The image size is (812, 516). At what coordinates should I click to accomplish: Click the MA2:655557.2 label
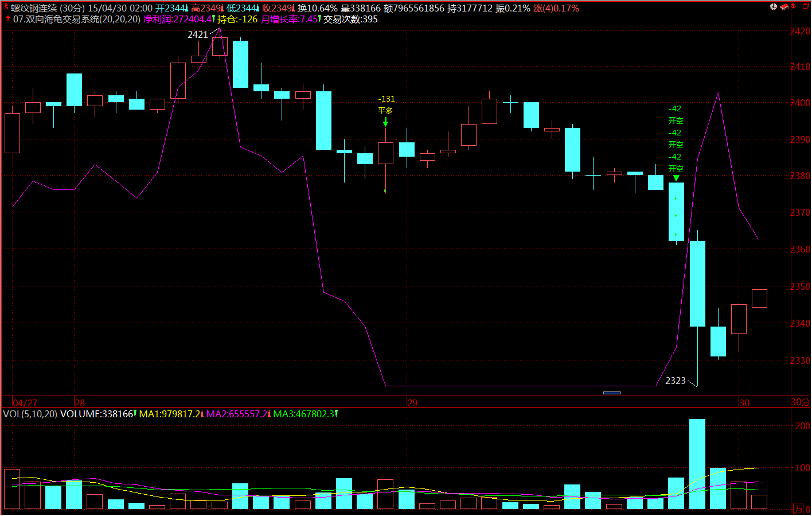click(x=237, y=414)
